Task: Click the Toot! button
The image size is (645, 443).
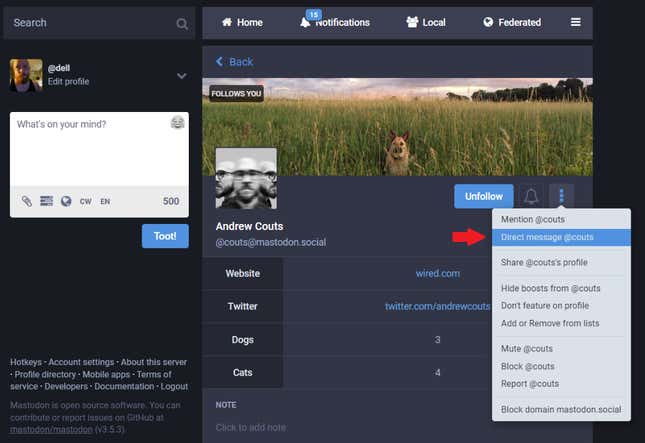Action: (165, 236)
